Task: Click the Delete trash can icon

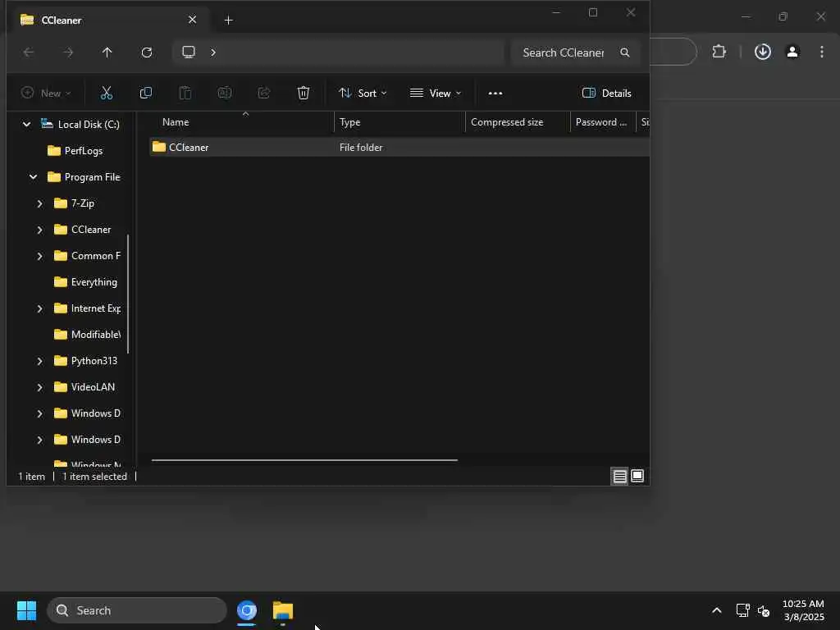Action: [304, 93]
